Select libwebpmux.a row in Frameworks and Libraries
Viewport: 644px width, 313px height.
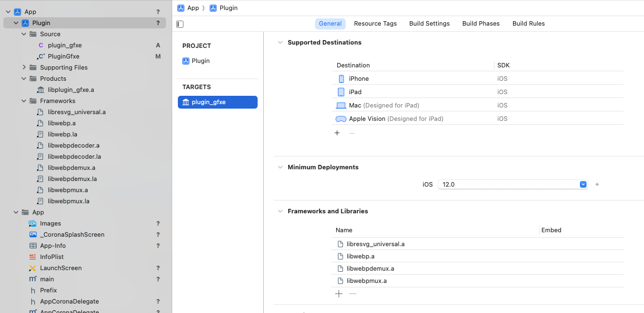[x=477, y=281]
